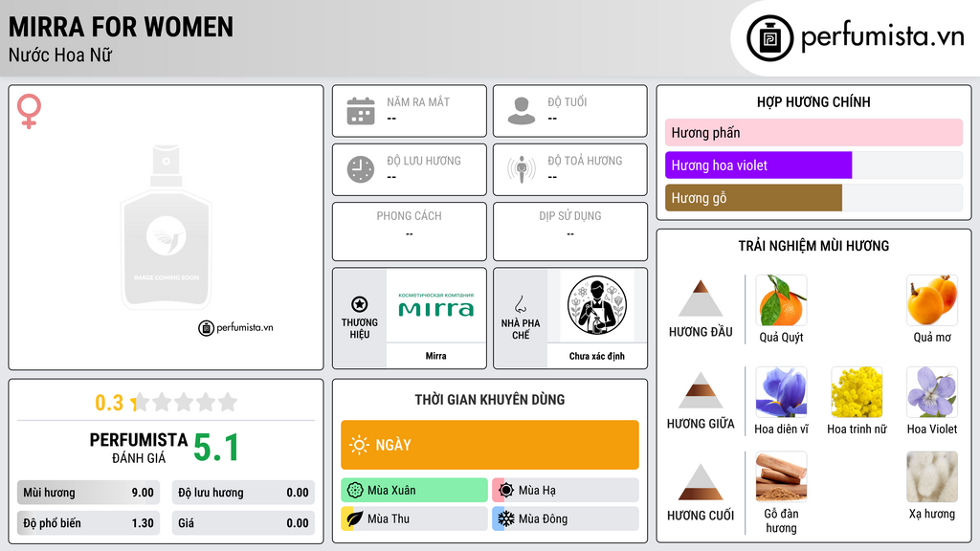This screenshot has height=551, width=980.
Task: Click the Perfumista đánh giá label
Action: click(139, 448)
